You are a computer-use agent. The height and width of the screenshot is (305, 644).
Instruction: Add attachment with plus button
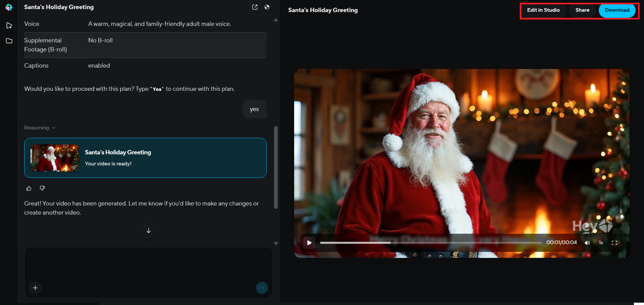coord(35,288)
